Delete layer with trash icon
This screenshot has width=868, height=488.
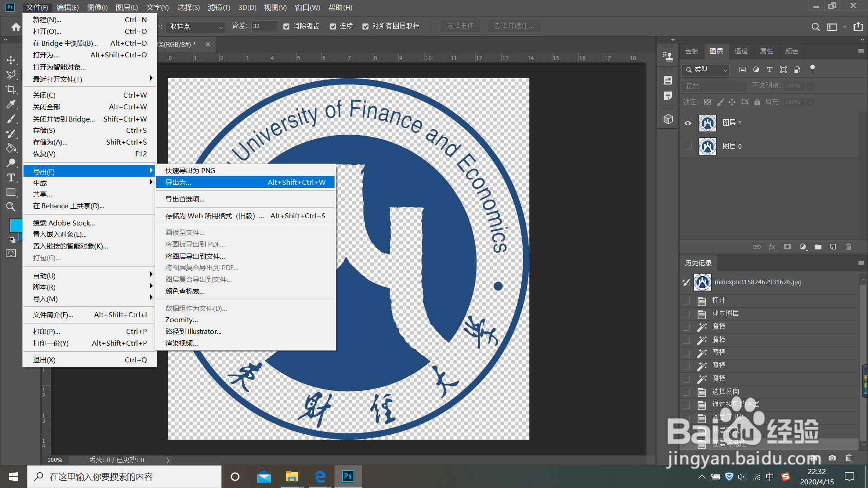point(848,247)
